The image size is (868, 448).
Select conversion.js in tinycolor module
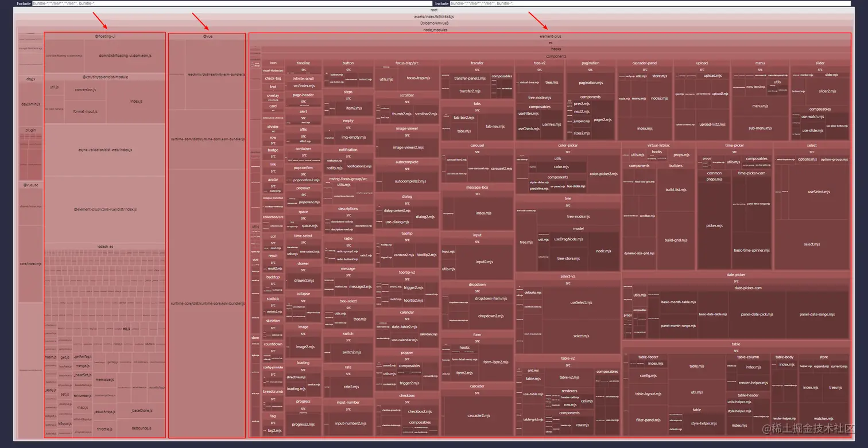pyautogui.click(x=85, y=89)
